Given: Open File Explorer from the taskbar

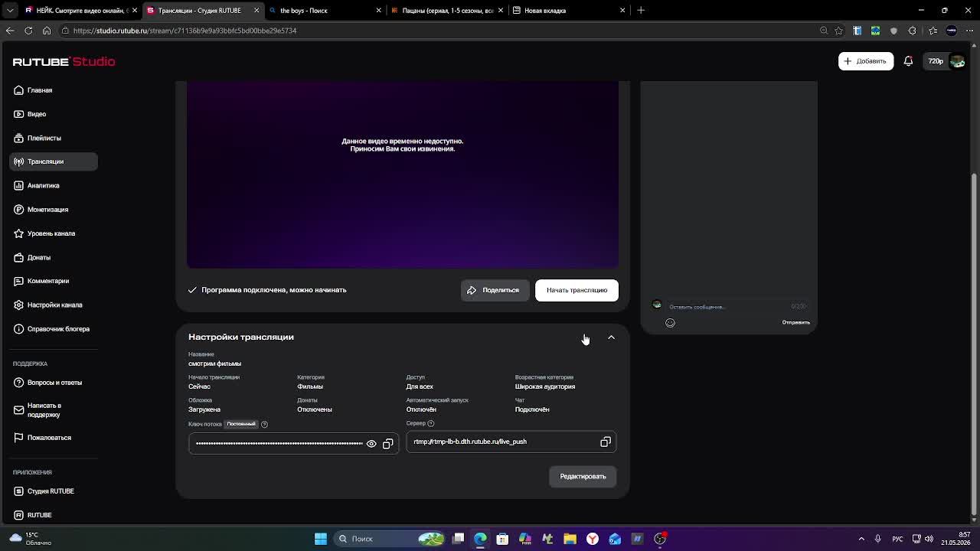Looking at the screenshot, I should coord(570,539).
